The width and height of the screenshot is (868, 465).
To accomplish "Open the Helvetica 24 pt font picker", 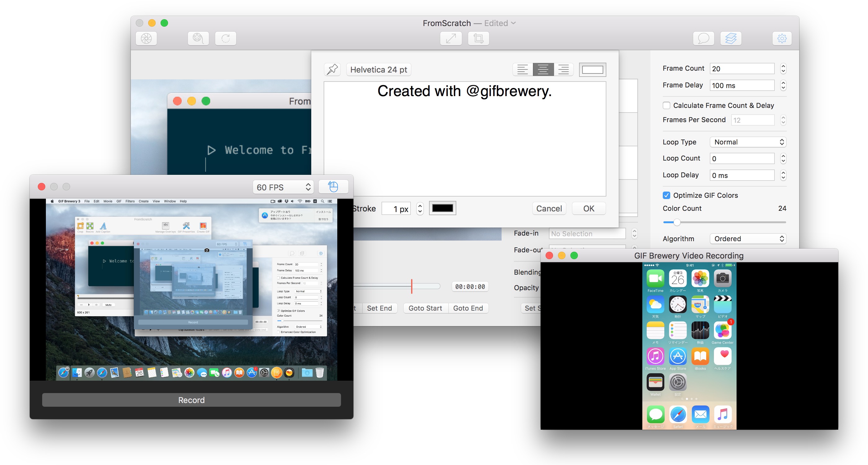I will (379, 70).
